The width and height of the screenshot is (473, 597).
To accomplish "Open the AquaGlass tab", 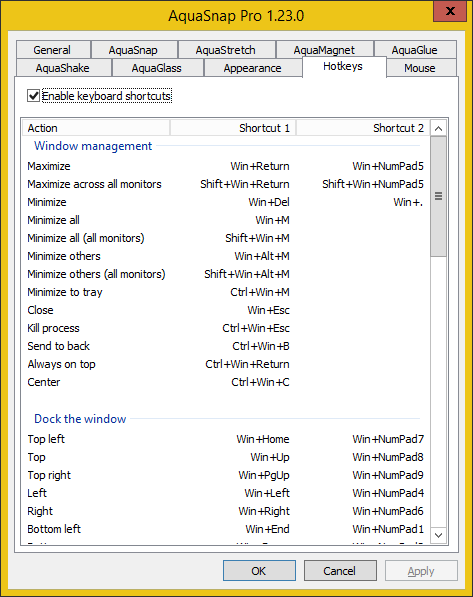I will point(157,68).
